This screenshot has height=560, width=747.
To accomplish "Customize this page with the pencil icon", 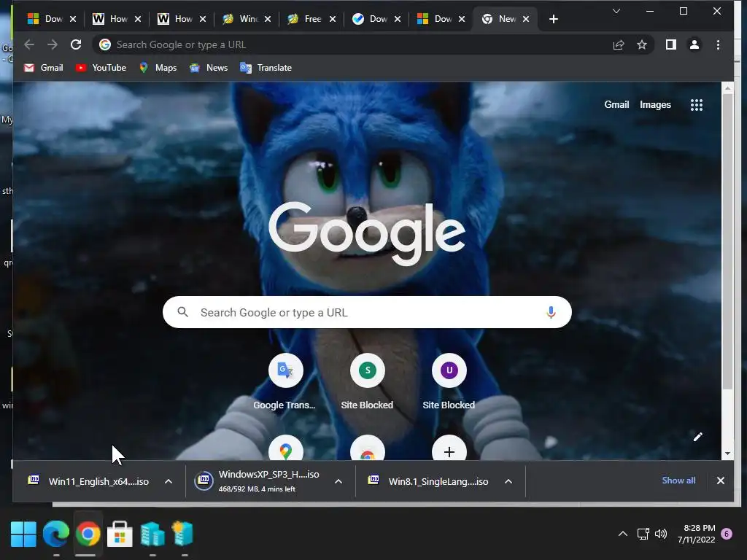I will (x=698, y=437).
